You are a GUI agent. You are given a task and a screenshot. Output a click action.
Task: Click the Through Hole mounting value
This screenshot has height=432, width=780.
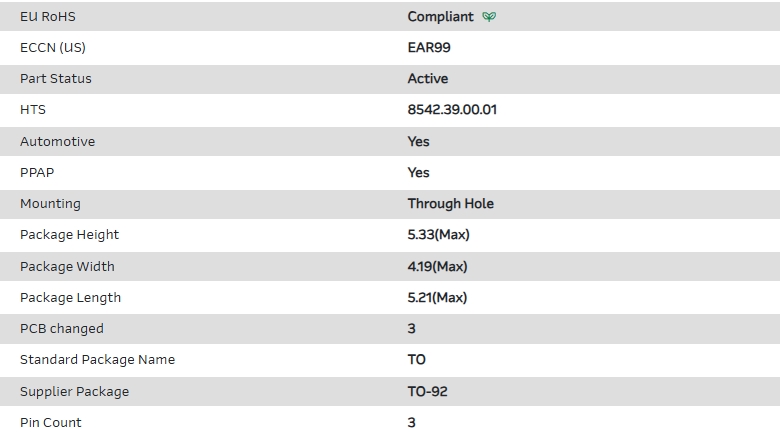pos(450,203)
